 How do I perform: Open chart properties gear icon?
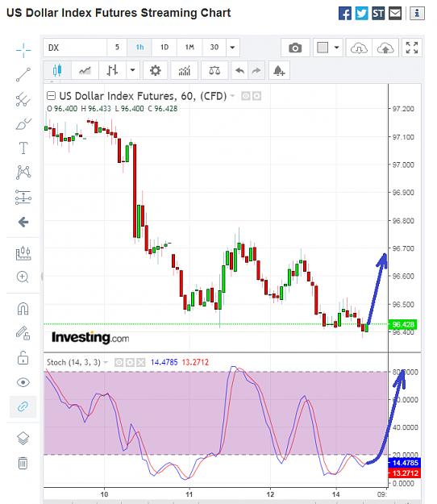pyautogui.click(x=155, y=70)
